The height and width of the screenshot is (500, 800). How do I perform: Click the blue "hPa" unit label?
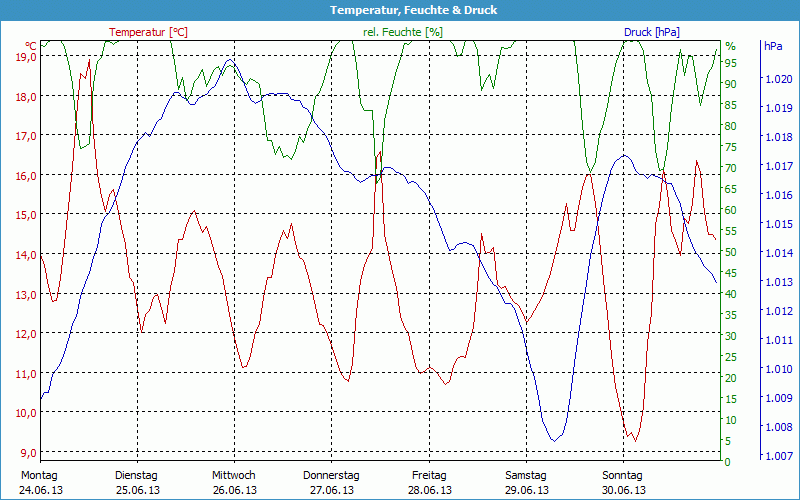pyautogui.click(x=773, y=46)
